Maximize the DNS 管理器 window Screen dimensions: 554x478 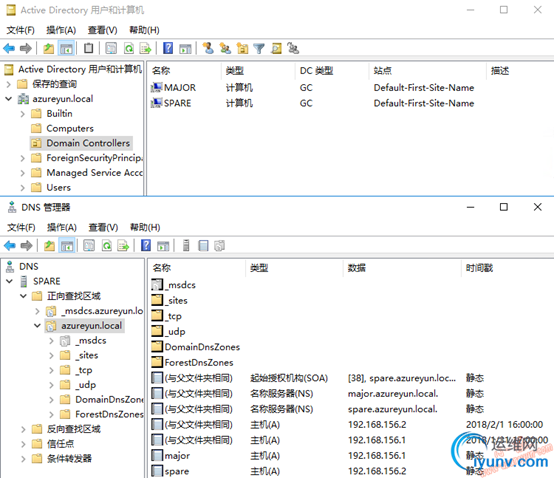pyautogui.click(x=504, y=207)
